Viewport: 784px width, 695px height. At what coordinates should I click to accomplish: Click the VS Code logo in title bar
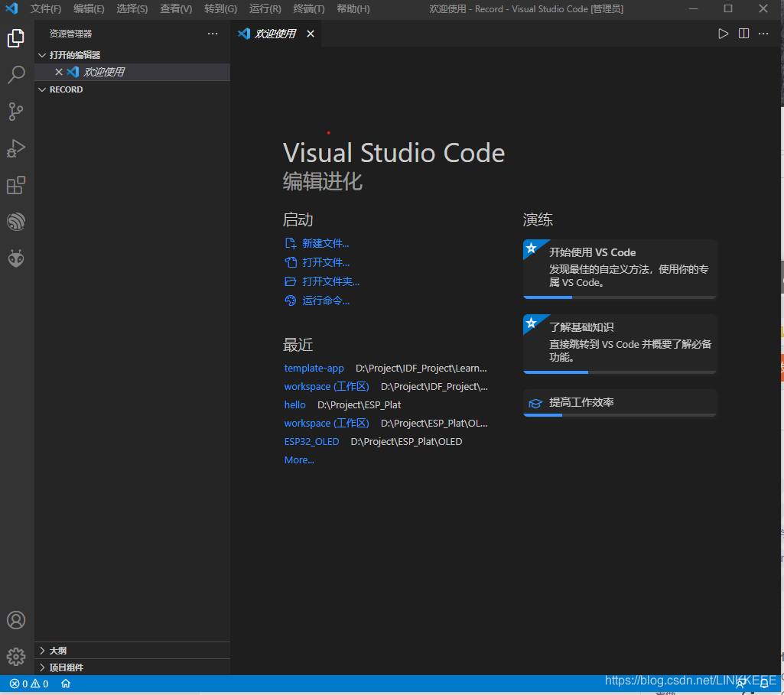[11, 8]
